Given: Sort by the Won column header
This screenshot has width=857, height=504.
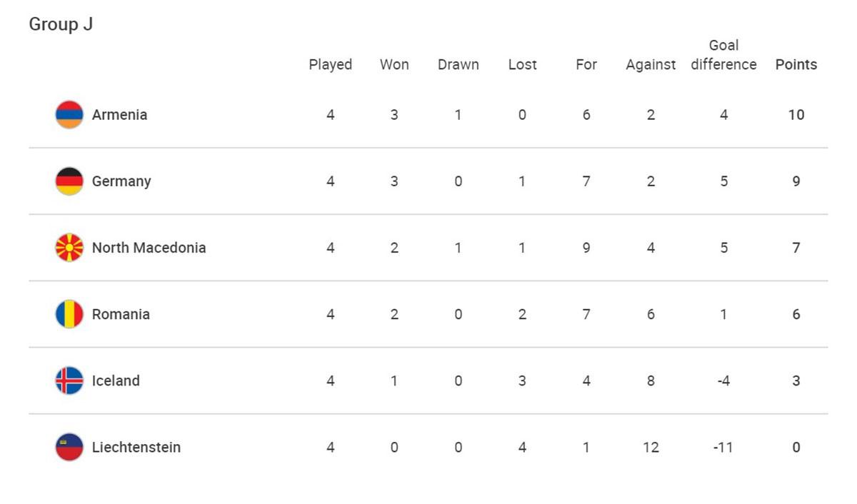Looking at the screenshot, I should pos(394,64).
